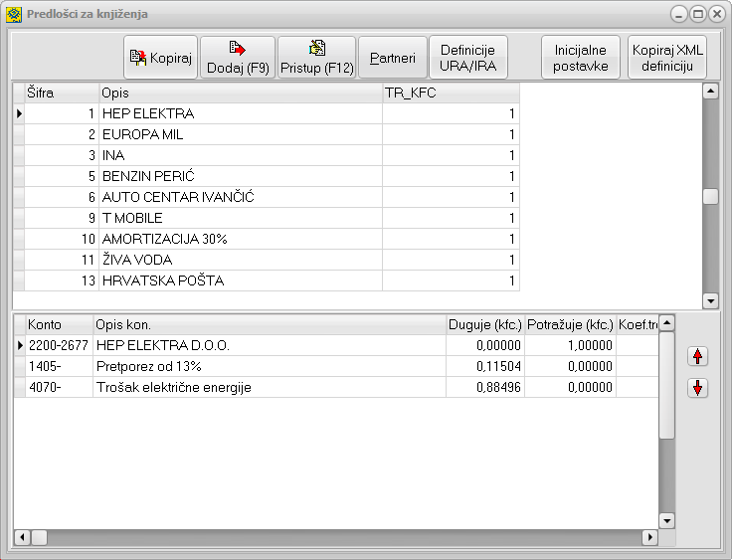The height and width of the screenshot is (560, 732).
Task: Click the upper table scrollbar thumb
Action: (710, 197)
